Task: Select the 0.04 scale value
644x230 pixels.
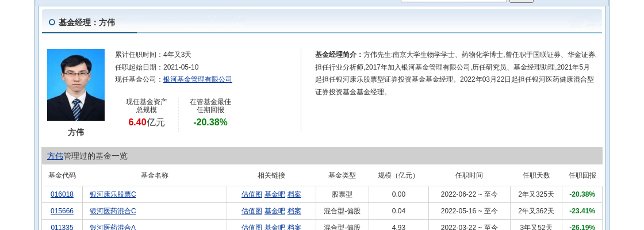Action: click(398, 211)
